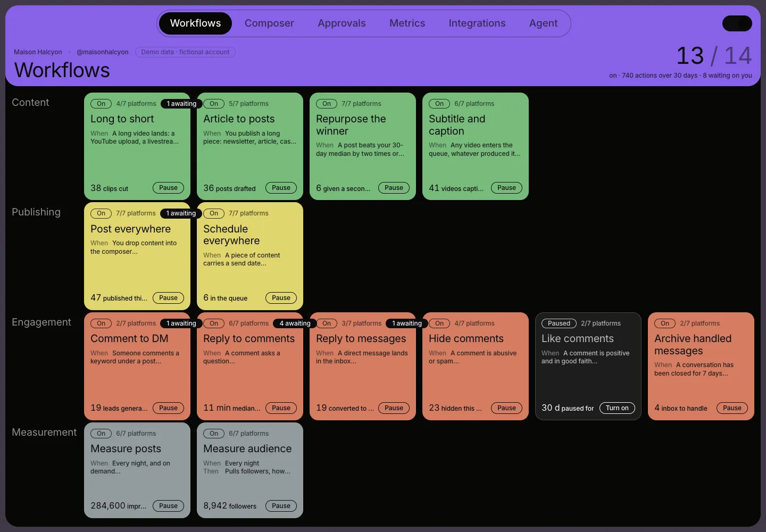766x532 pixels.
Task: Pause the Article to posts workflow
Action: pos(281,188)
